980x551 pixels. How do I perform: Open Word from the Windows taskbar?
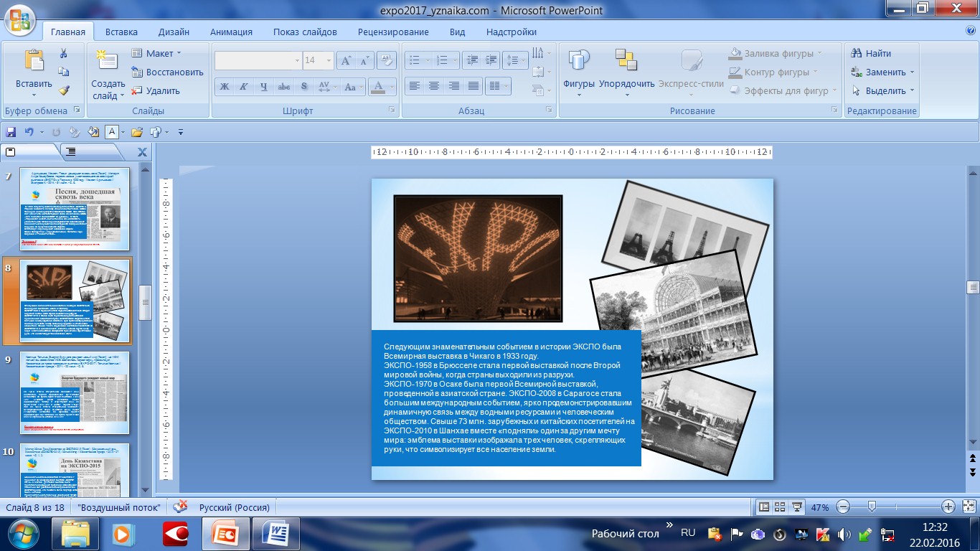pyautogui.click(x=275, y=534)
